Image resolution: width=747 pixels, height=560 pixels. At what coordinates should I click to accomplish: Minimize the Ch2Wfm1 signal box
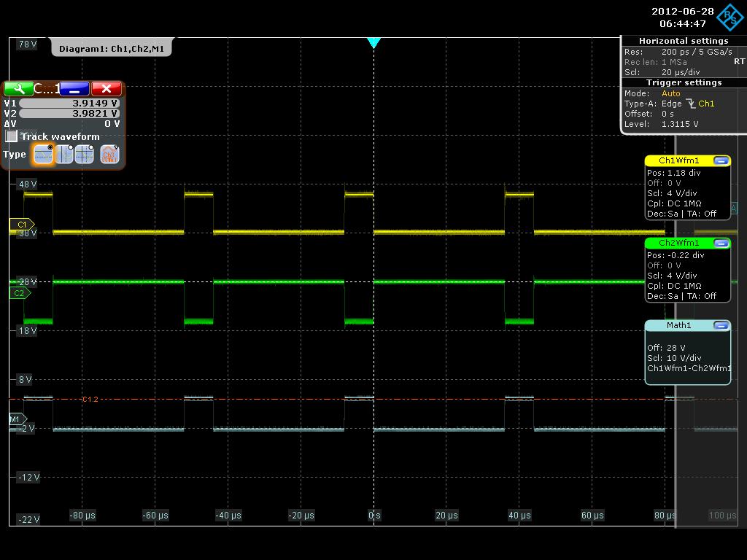click(x=721, y=243)
